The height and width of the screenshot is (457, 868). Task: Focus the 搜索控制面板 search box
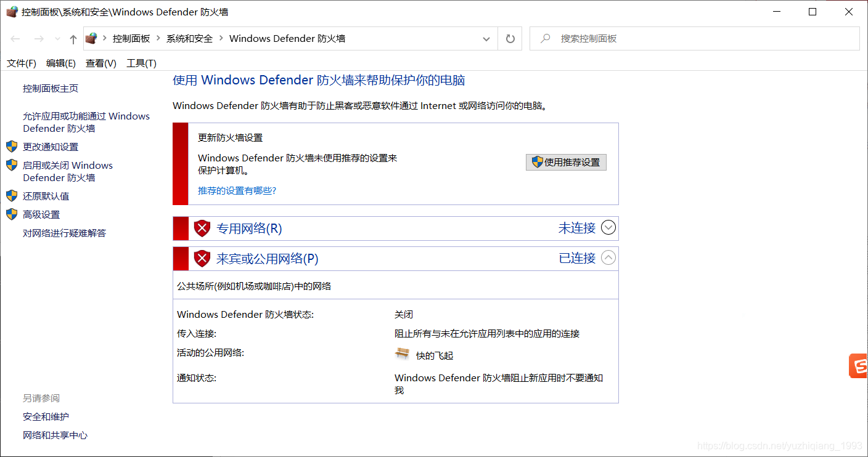tap(695, 38)
